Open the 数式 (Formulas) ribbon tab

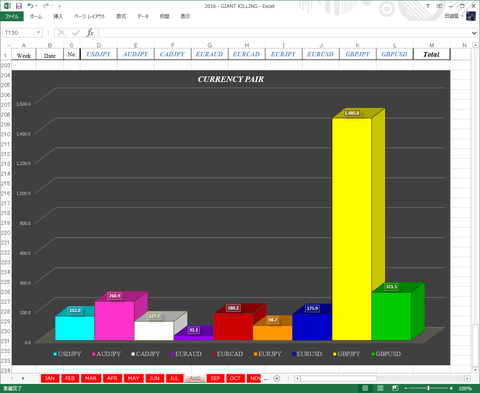pos(121,16)
